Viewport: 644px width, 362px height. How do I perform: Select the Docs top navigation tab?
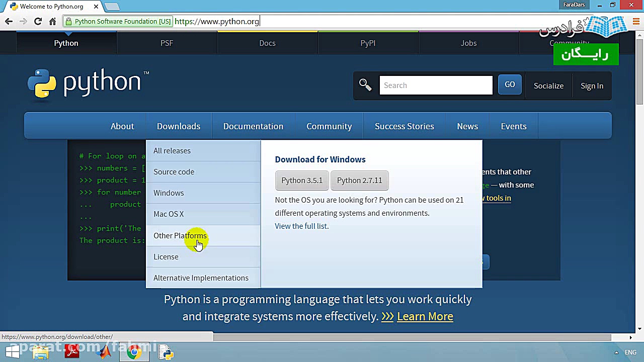pyautogui.click(x=268, y=43)
